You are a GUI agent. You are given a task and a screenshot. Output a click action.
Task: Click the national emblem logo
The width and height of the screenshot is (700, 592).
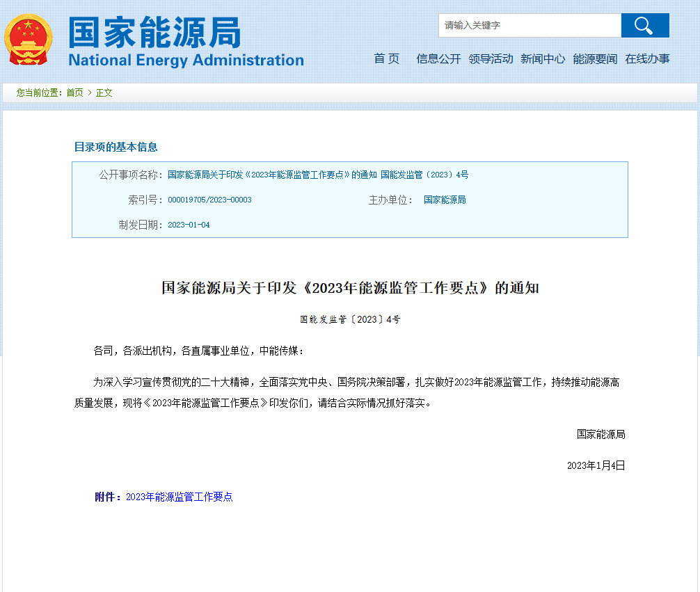click(28, 40)
